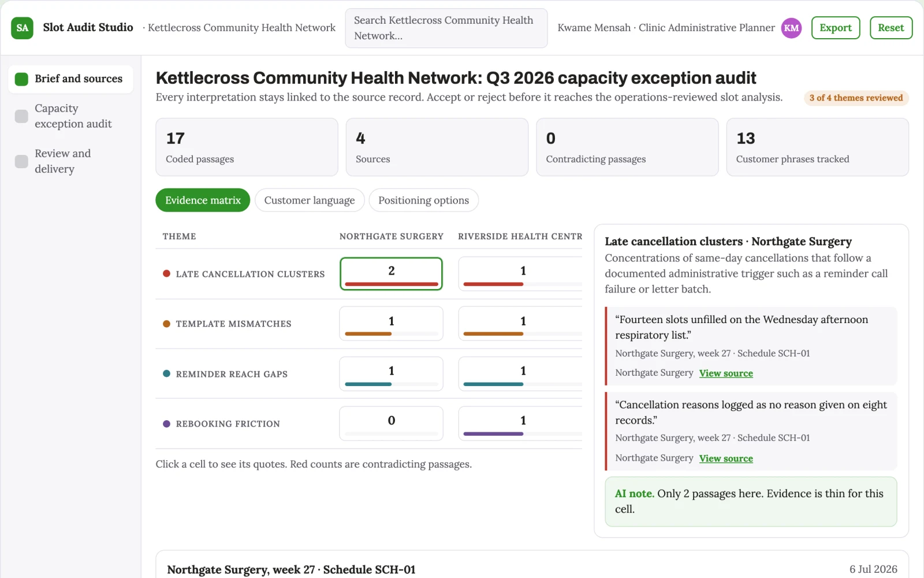Click the Template mismatches theme label
The image size is (924, 578).
point(233,324)
